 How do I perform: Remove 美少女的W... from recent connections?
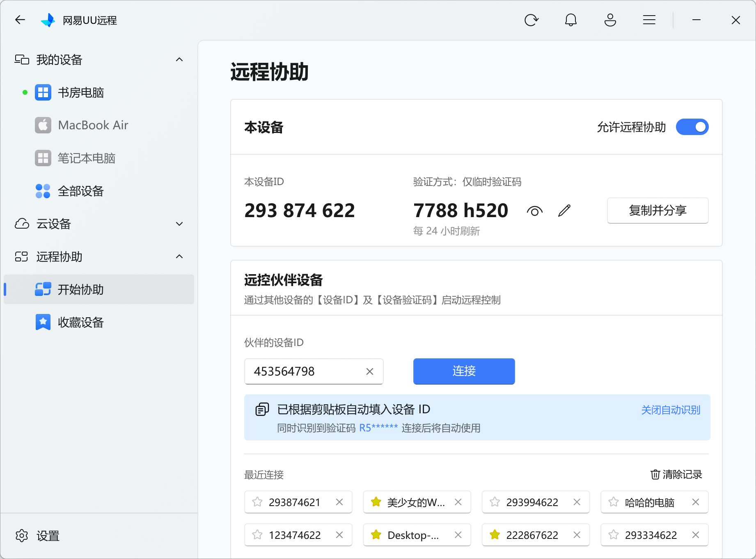point(458,502)
